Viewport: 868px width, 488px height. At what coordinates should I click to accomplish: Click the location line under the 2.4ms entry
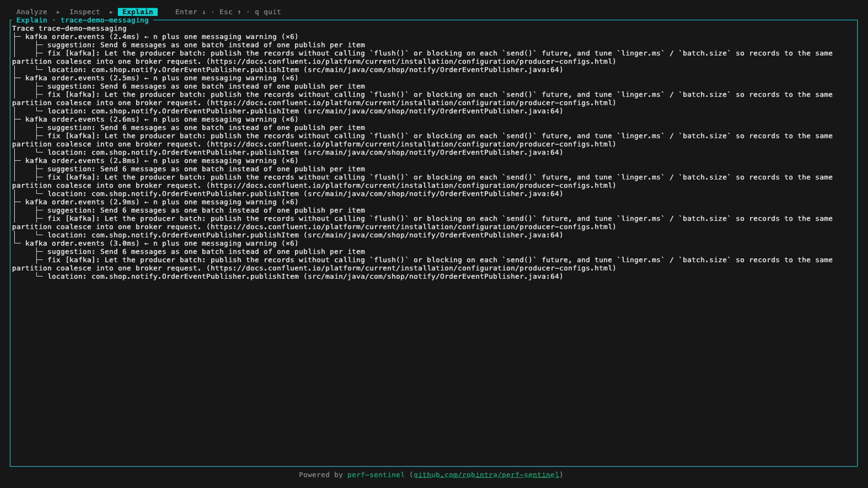click(305, 70)
